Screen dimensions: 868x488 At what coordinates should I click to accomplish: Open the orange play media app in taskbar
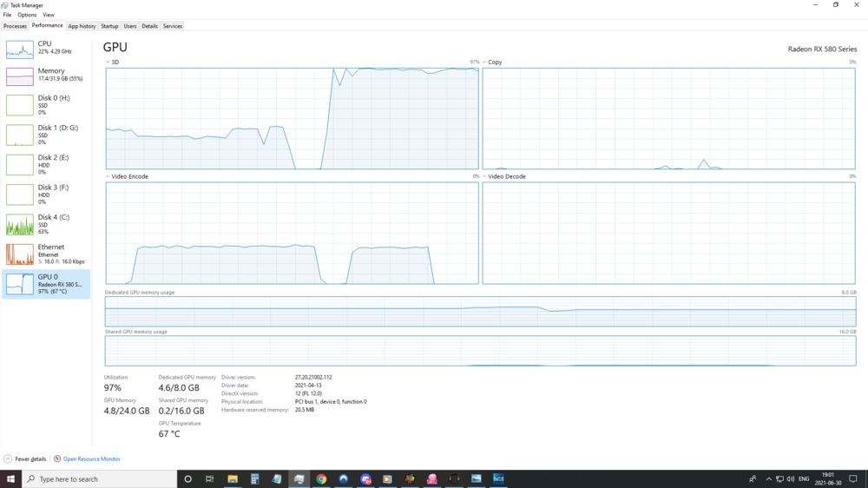coord(387,478)
